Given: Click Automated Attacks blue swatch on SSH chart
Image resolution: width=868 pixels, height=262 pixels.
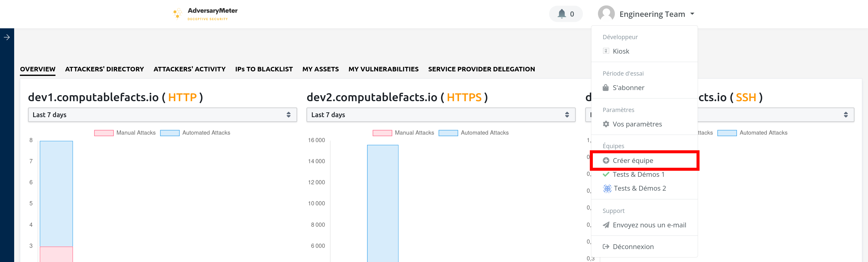Looking at the screenshot, I should pos(726,133).
